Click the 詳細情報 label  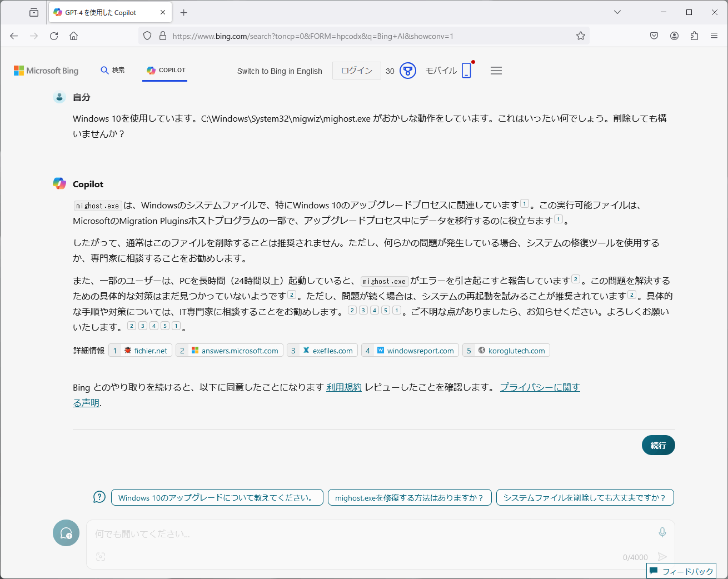[x=89, y=351]
